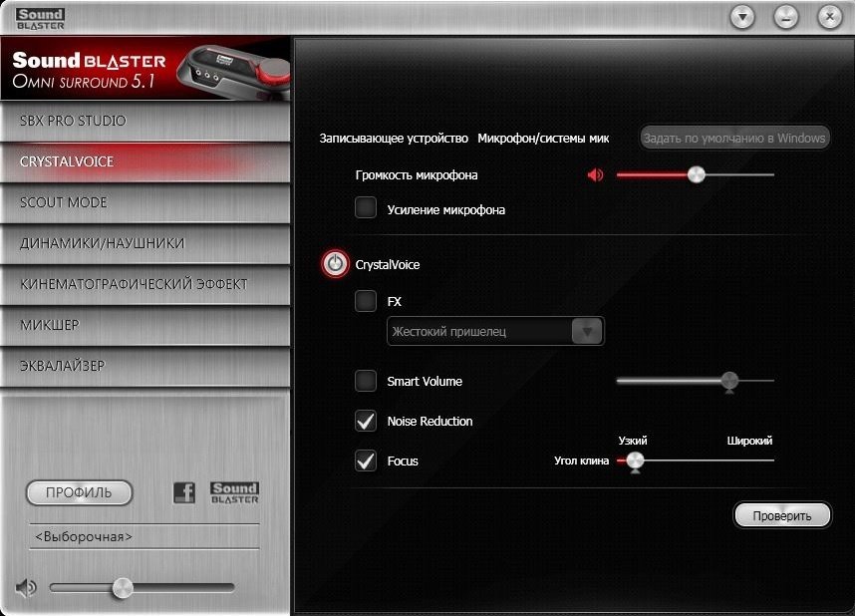The image size is (855, 616).
Task: Click the <Выборочная> profile field
Action: (144, 537)
